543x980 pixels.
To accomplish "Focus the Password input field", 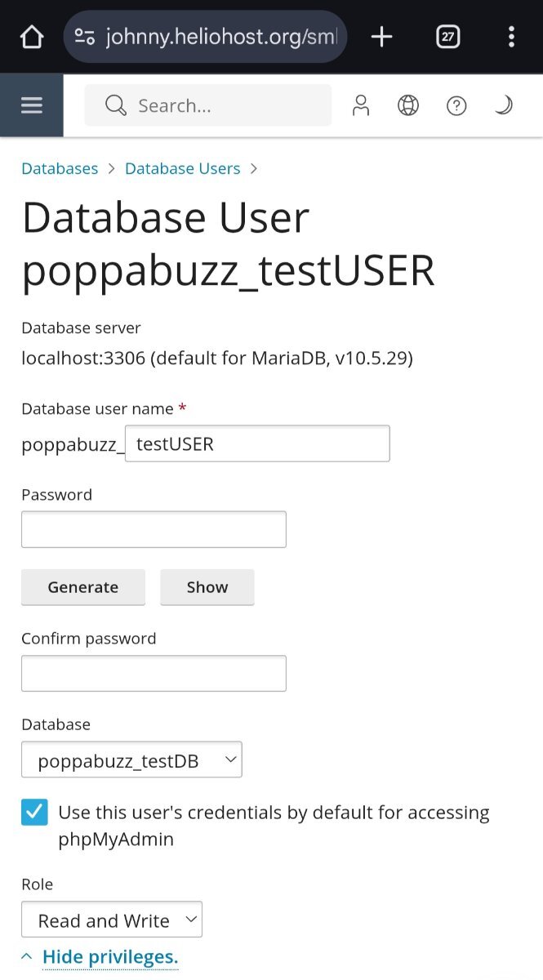I will (x=154, y=529).
